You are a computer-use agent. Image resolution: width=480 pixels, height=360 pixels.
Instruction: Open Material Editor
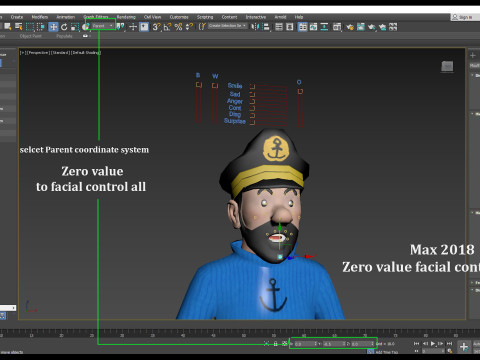pos(337,27)
